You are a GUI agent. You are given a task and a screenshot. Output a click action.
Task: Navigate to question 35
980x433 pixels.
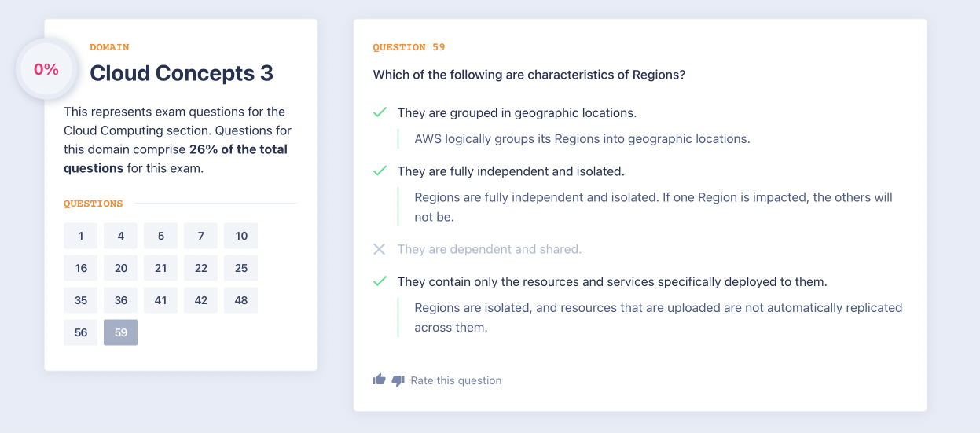click(x=81, y=300)
